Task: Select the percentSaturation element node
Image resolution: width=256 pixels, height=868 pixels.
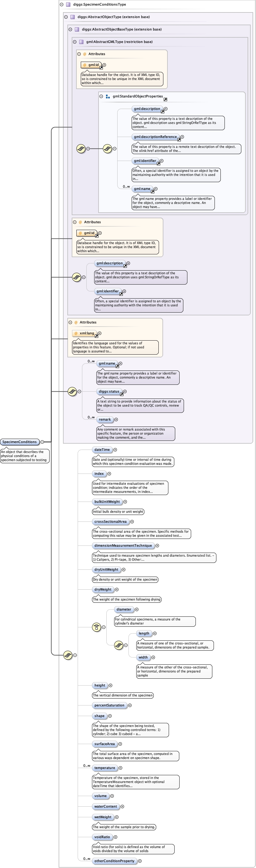Action: (109, 705)
